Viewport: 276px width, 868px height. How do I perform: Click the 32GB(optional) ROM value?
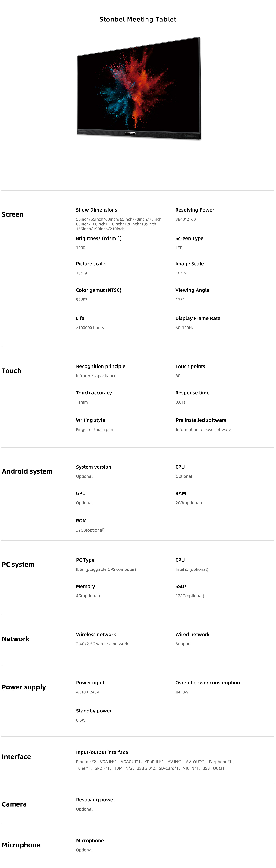click(90, 530)
